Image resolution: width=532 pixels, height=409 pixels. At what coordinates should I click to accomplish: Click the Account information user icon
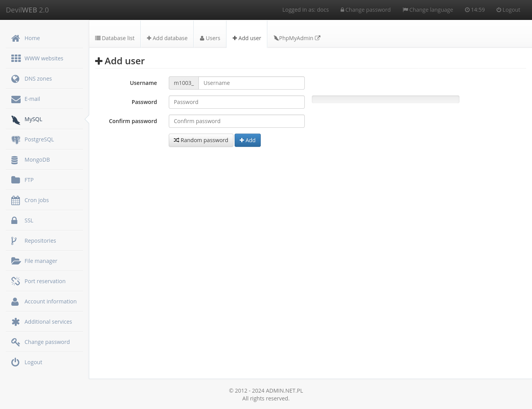pyautogui.click(x=15, y=301)
